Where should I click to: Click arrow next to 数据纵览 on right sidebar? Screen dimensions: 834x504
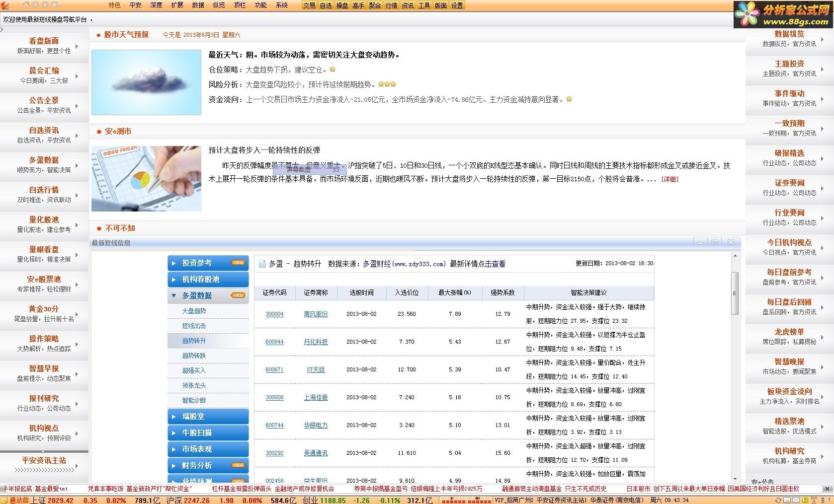point(822,39)
